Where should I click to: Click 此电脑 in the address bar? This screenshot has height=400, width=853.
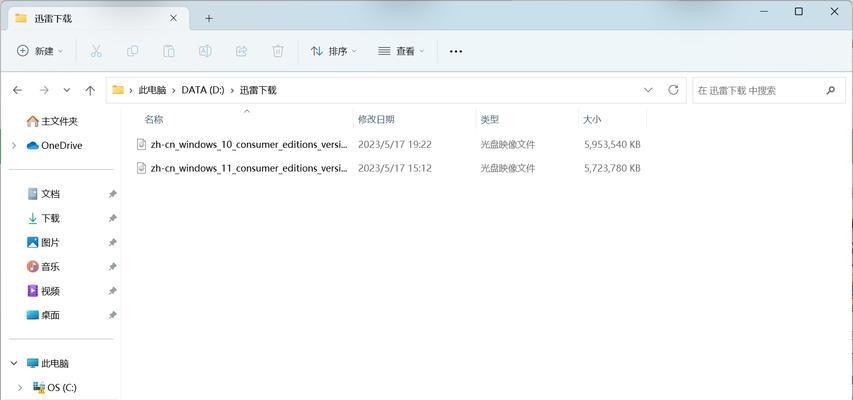point(152,90)
